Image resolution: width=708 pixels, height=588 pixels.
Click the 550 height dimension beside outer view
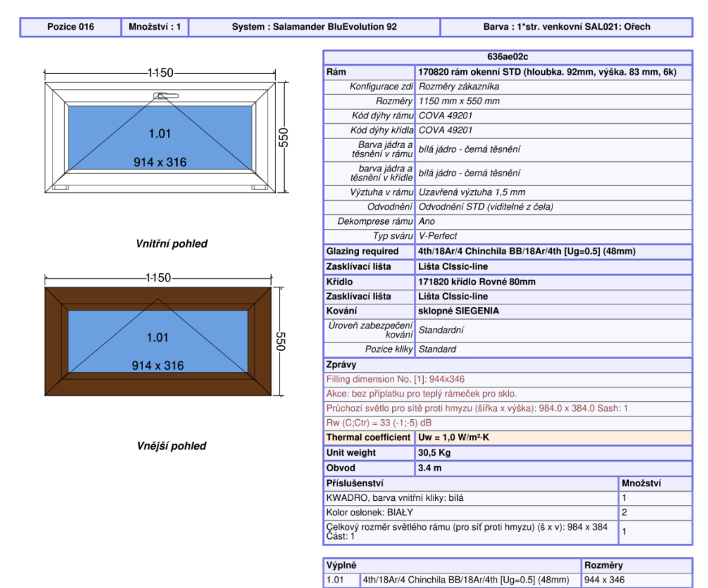(281, 342)
